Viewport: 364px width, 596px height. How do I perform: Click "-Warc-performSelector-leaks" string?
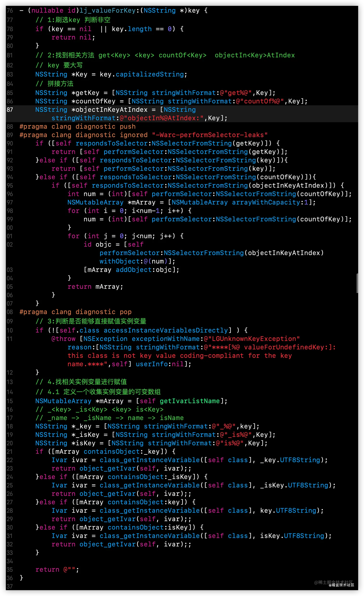coord(210,135)
